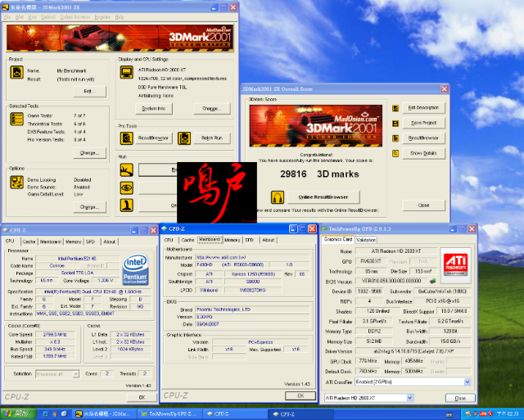Click the ATI Radeon logo in GPU-Z

point(455,264)
